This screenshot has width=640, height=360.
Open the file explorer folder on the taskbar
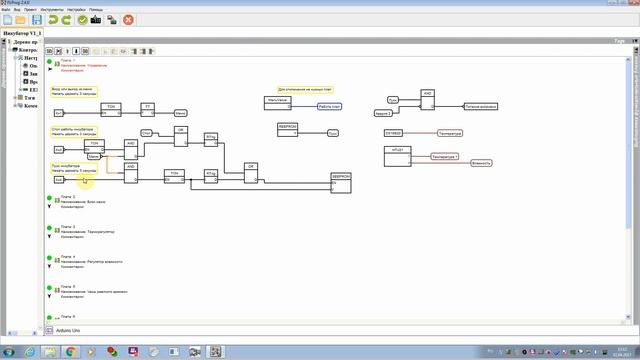tap(50, 351)
